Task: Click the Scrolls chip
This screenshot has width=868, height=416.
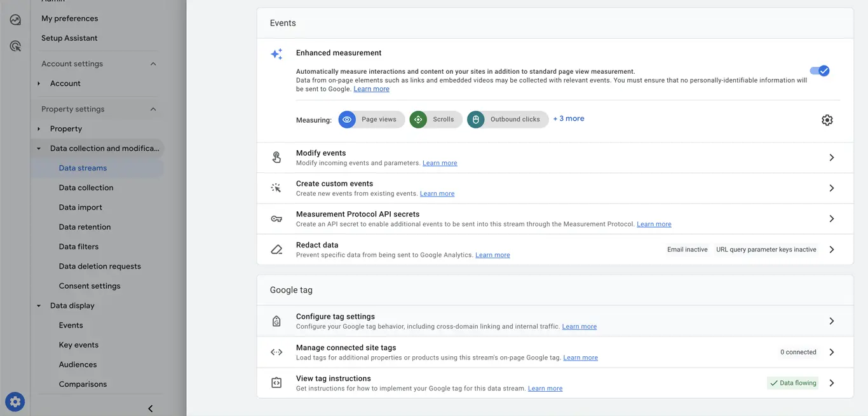Action: [x=435, y=119]
